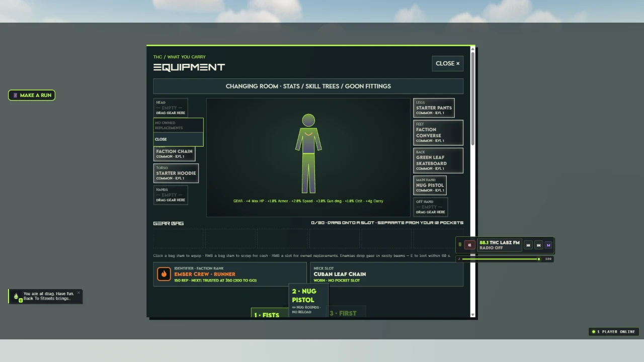Click the character silhouette figure
This screenshot has width=644, height=362.
(x=308, y=154)
